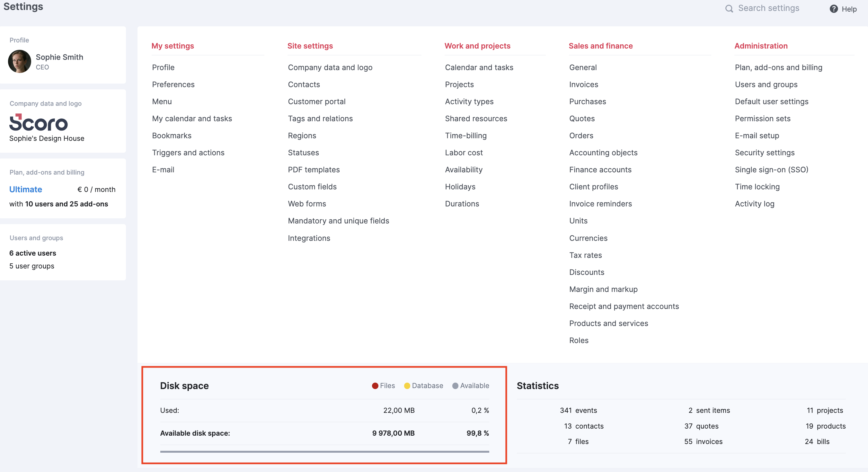Open Permission sets
This screenshot has height=472, width=868.
point(763,119)
